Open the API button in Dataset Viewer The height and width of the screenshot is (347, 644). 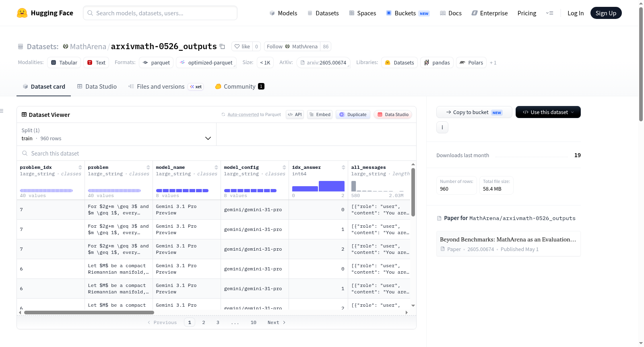pos(295,114)
